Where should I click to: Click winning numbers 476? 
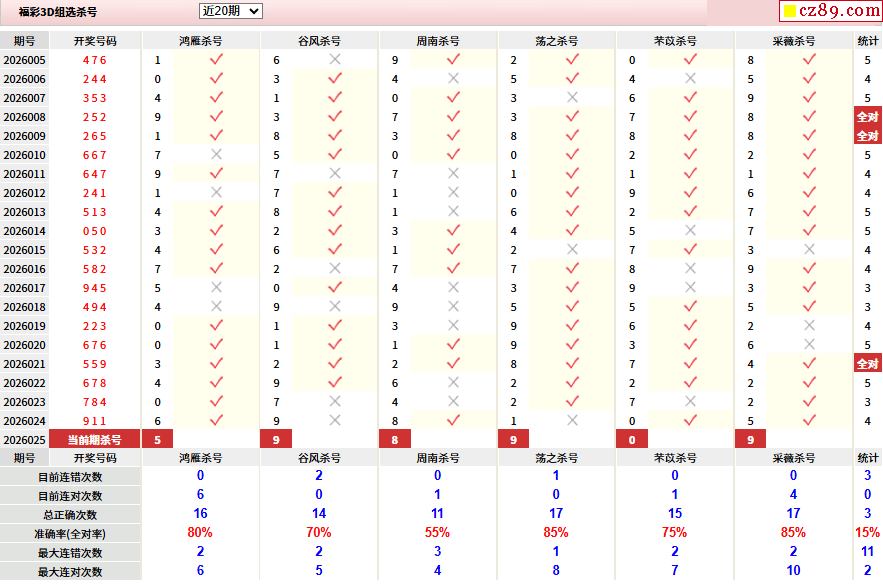pyautogui.click(x=95, y=60)
